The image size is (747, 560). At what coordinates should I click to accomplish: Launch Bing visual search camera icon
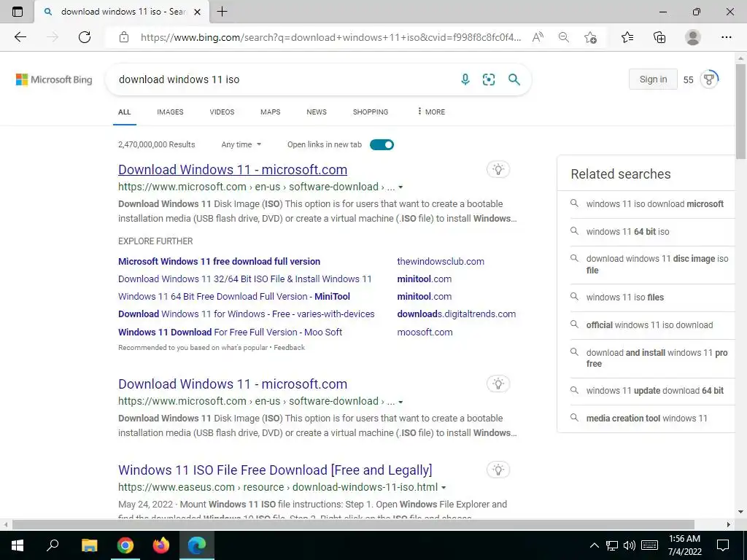pos(489,79)
